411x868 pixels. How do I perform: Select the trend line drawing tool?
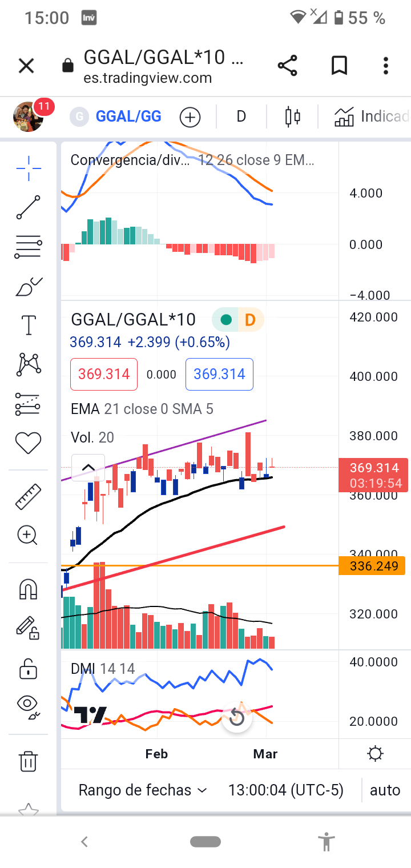[29, 208]
